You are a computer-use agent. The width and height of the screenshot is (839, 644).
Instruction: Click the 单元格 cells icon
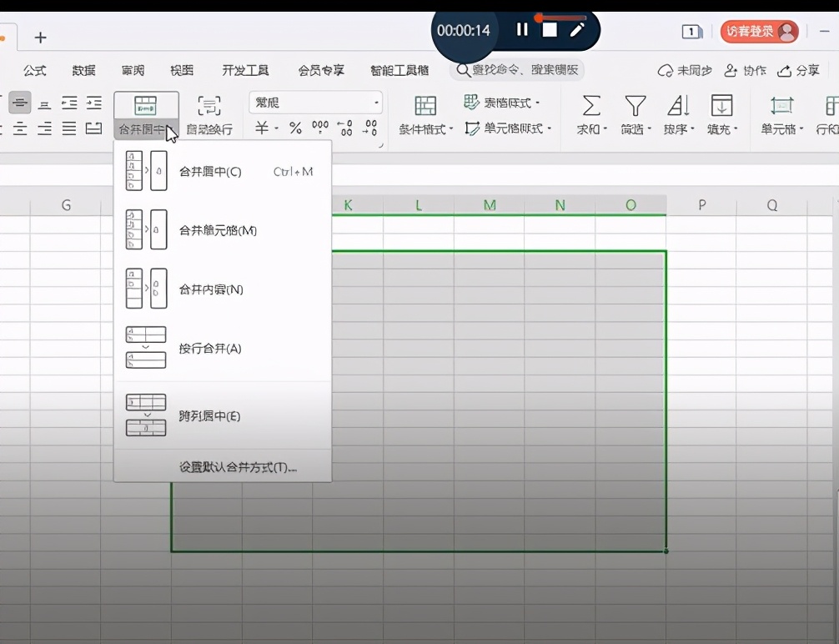point(781,105)
